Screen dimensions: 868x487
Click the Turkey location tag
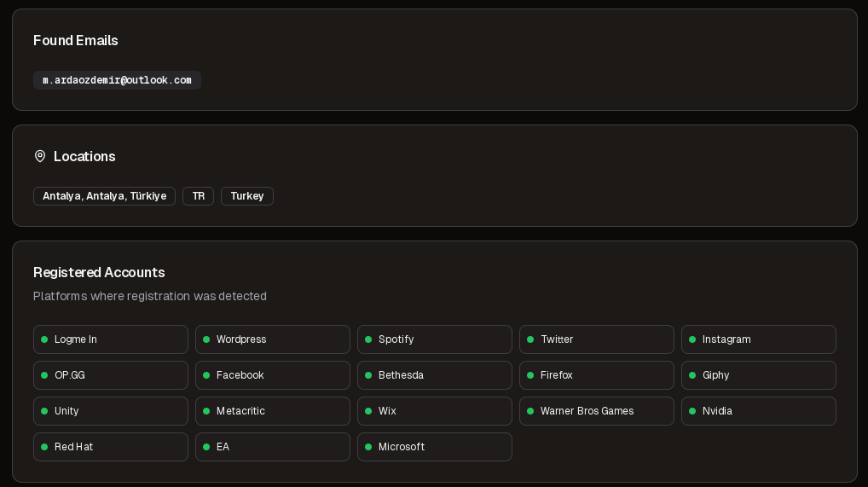pyautogui.click(x=247, y=196)
